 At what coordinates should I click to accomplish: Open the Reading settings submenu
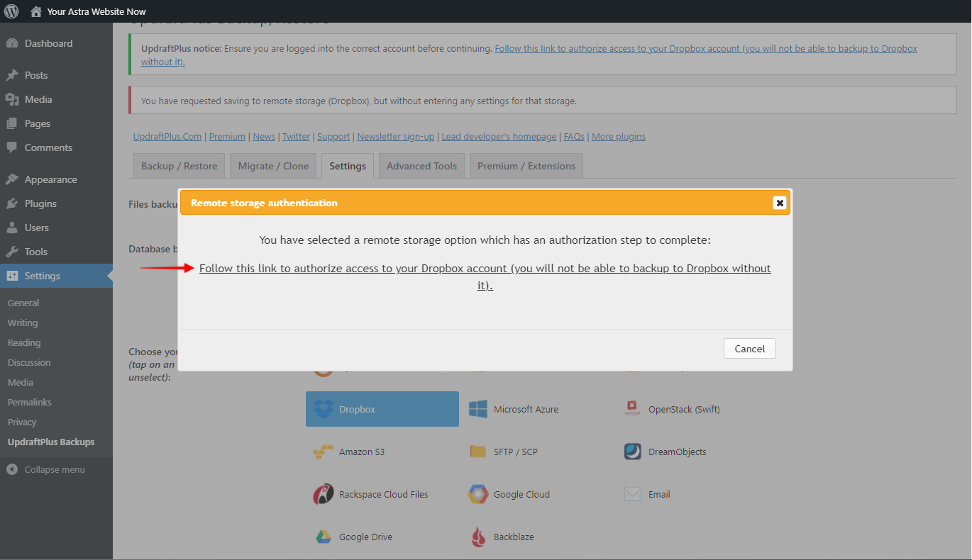click(24, 342)
